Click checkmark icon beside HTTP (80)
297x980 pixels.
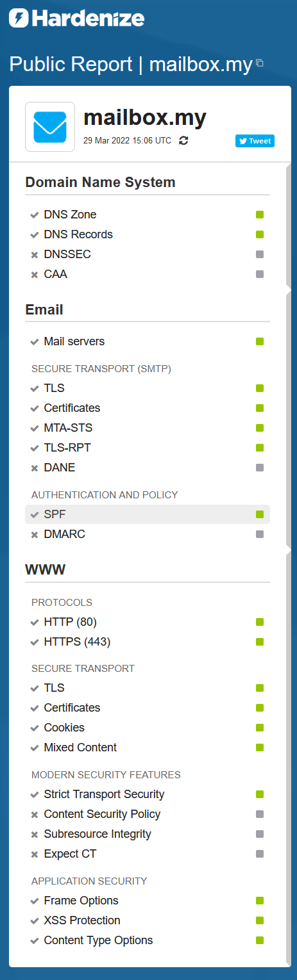(35, 622)
